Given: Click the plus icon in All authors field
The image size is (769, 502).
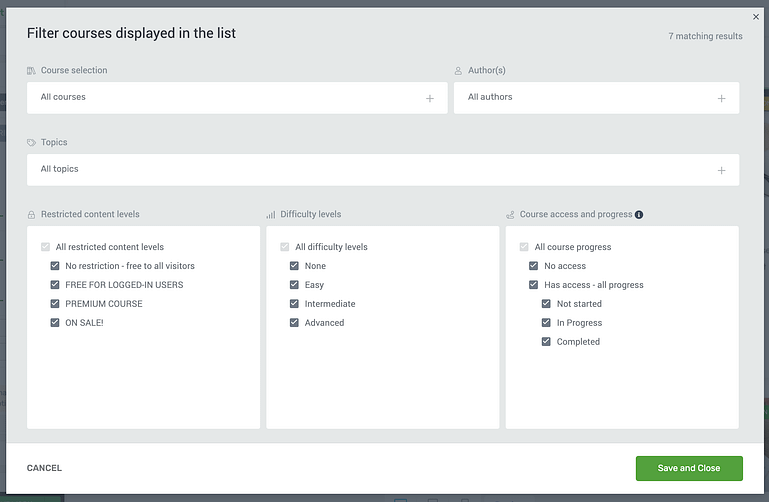Looking at the screenshot, I should [x=721, y=99].
